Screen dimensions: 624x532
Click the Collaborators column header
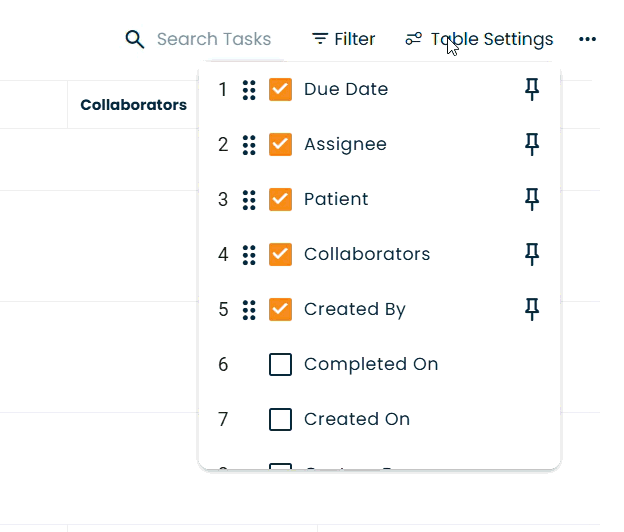[133, 105]
